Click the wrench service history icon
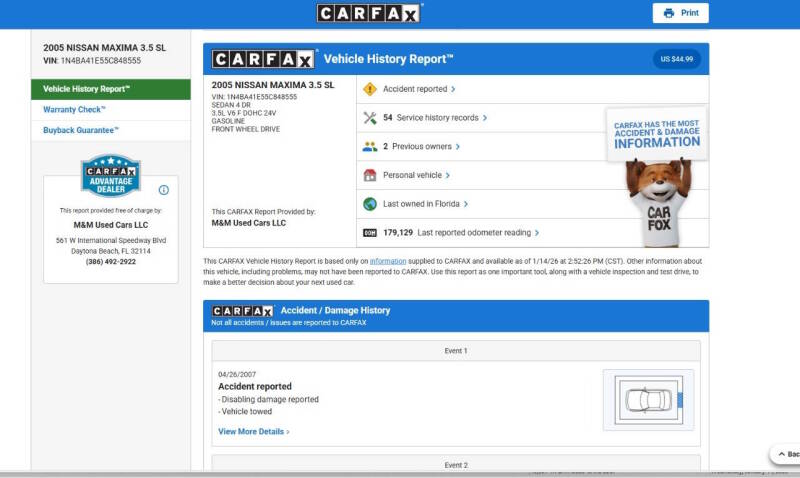Screen dimensions: 800x478 tap(369, 118)
